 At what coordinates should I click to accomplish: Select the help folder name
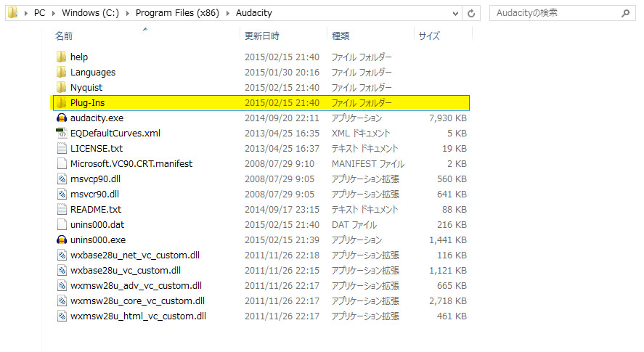pos(79,57)
